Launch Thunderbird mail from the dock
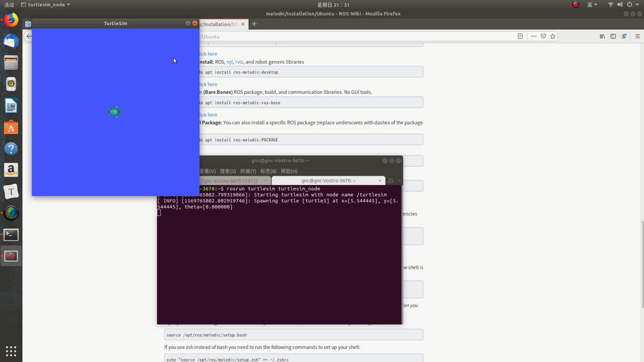Image resolution: width=644 pixels, height=362 pixels. [11, 41]
